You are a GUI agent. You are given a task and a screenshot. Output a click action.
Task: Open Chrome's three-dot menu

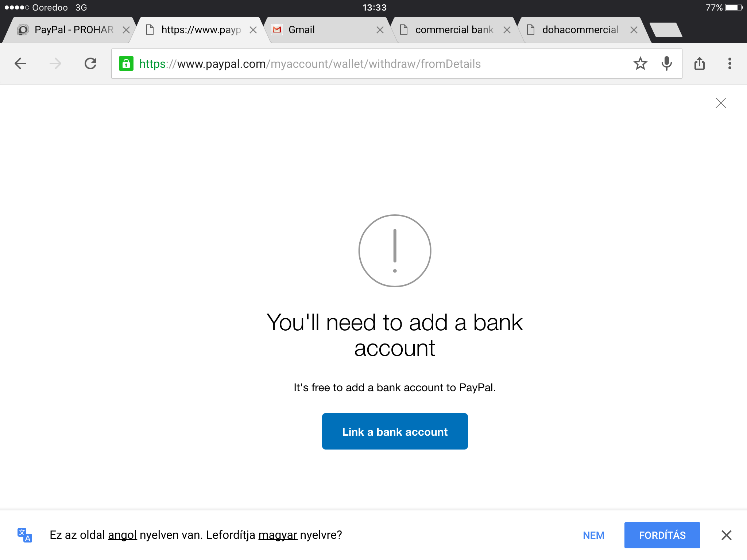click(729, 64)
